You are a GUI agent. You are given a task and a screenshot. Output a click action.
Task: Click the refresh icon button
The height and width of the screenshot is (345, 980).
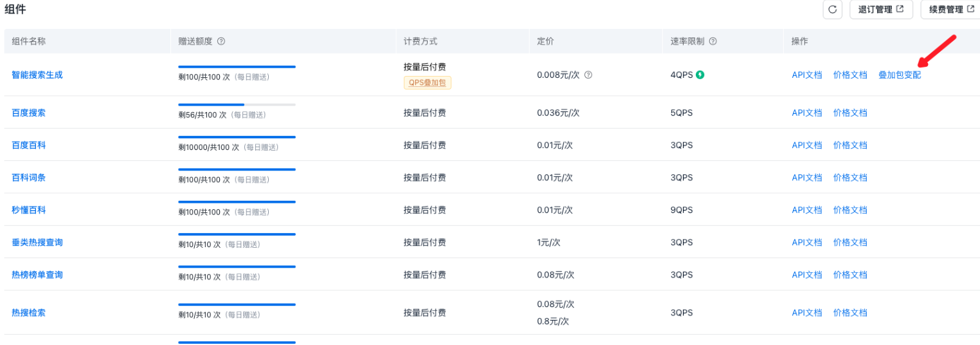(x=832, y=10)
